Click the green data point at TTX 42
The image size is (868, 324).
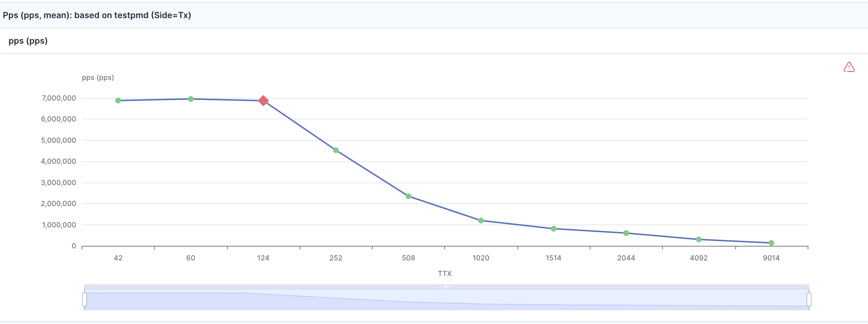[x=118, y=101]
